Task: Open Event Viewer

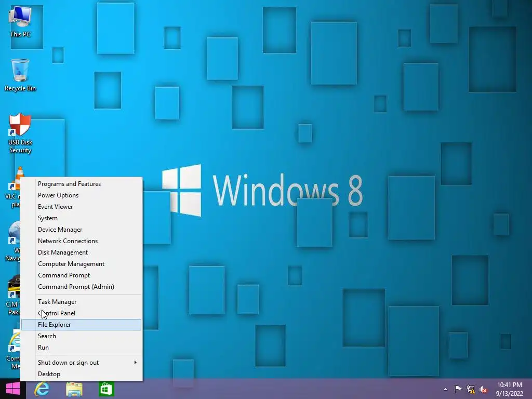Action: click(x=82, y=207)
